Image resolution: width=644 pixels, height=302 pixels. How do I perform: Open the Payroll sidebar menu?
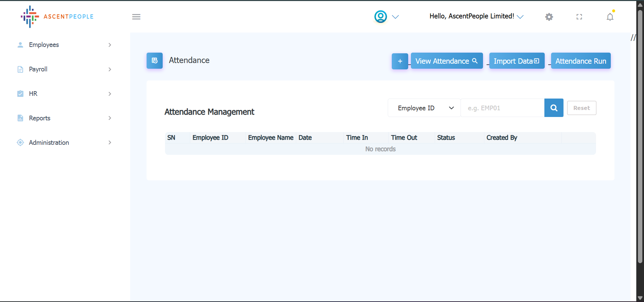coord(64,69)
